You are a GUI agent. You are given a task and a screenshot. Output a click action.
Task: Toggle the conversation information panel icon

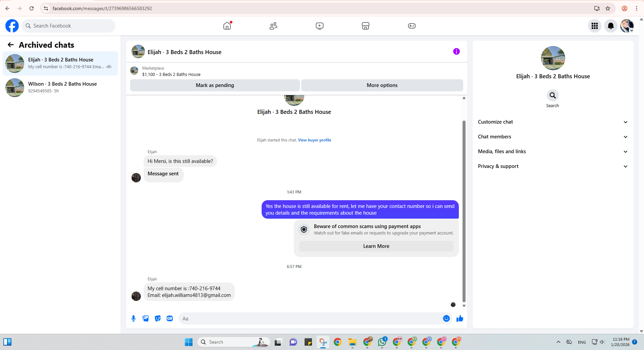[457, 51]
